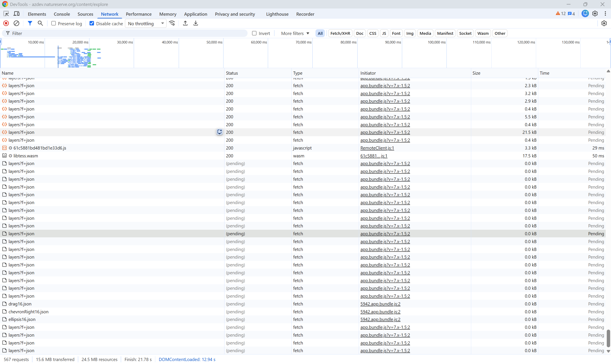The width and height of the screenshot is (611, 364).
Task: Open network panel settings gear
Action: [x=604, y=23]
